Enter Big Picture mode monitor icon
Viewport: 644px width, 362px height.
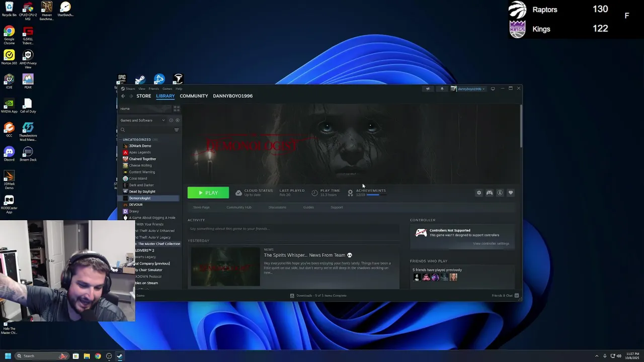pos(493,88)
